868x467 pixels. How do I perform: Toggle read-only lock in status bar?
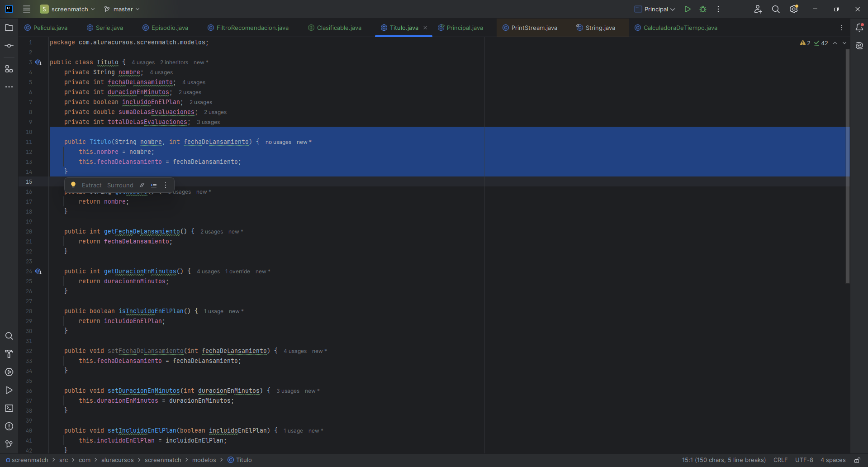tap(857, 460)
